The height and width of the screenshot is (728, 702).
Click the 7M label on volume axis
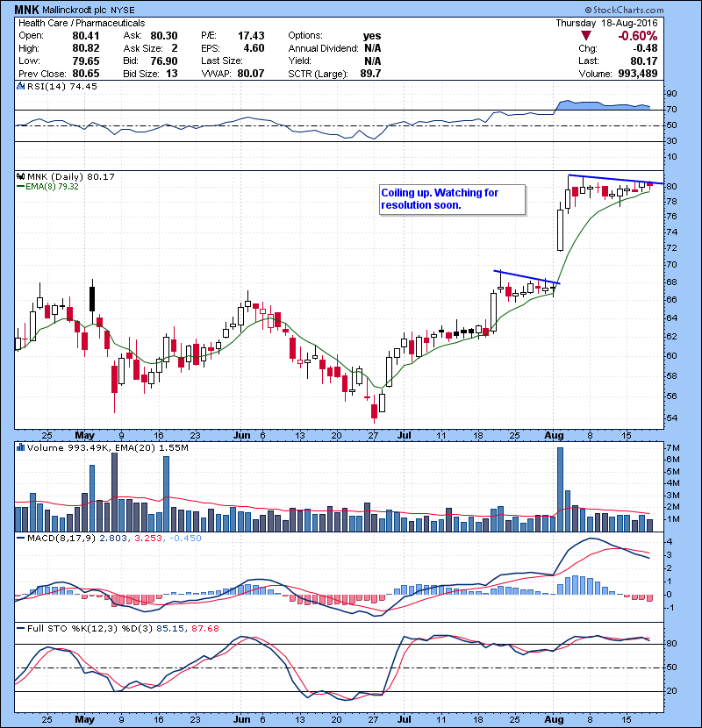click(x=673, y=448)
